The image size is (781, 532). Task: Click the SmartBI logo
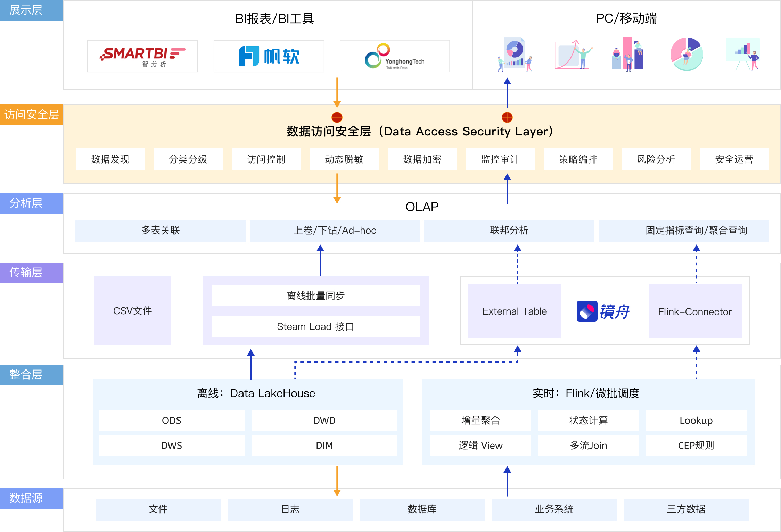coord(142,56)
